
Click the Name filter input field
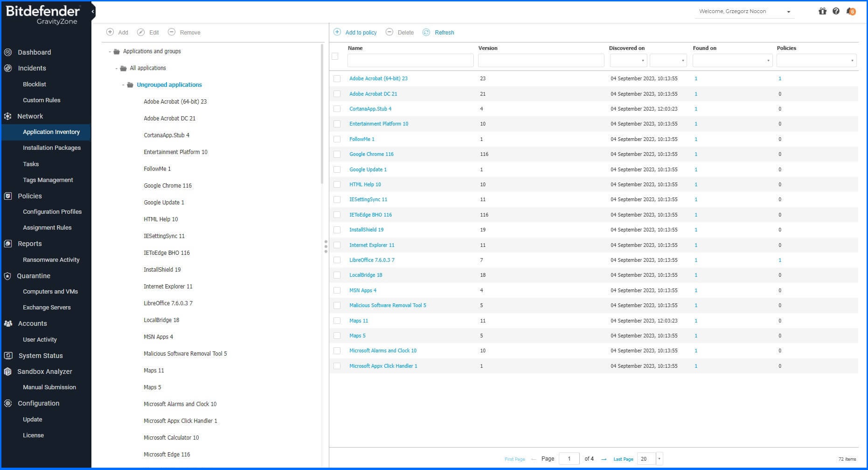(410, 60)
